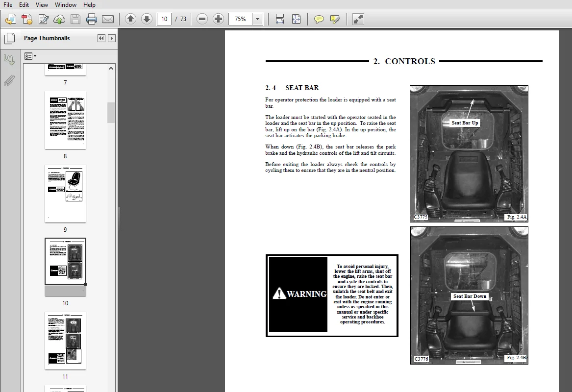Click the Create PDF icon
The image size is (572, 392).
pos(27,19)
